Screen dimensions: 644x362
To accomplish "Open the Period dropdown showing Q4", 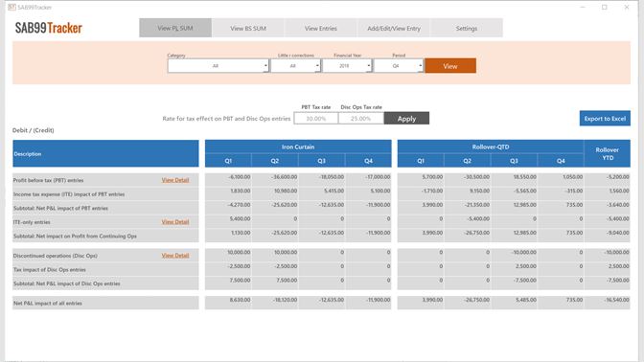I will point(398,66).
